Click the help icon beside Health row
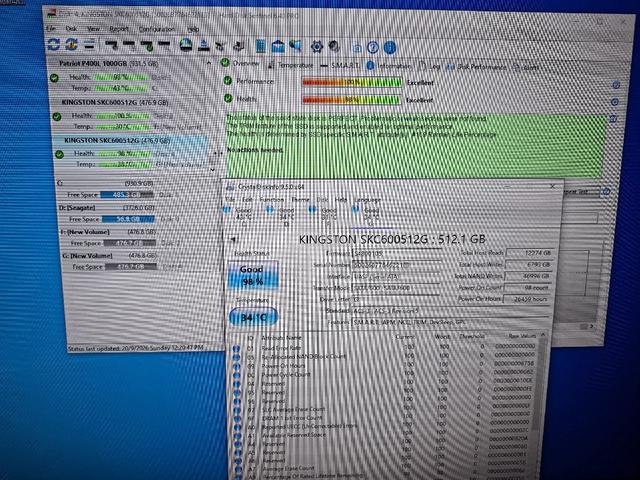This screenshot has height=480, width=640. pos(615,102)
